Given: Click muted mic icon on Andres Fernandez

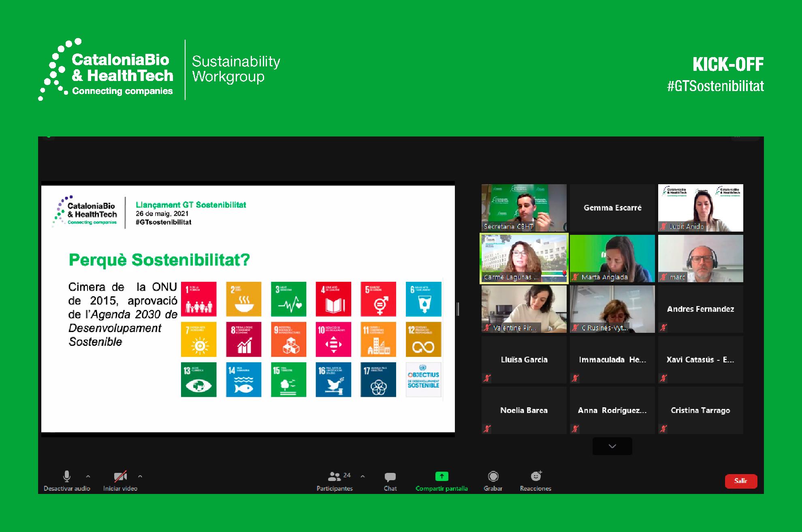Looking at the screenshot, I should point(663,328).
